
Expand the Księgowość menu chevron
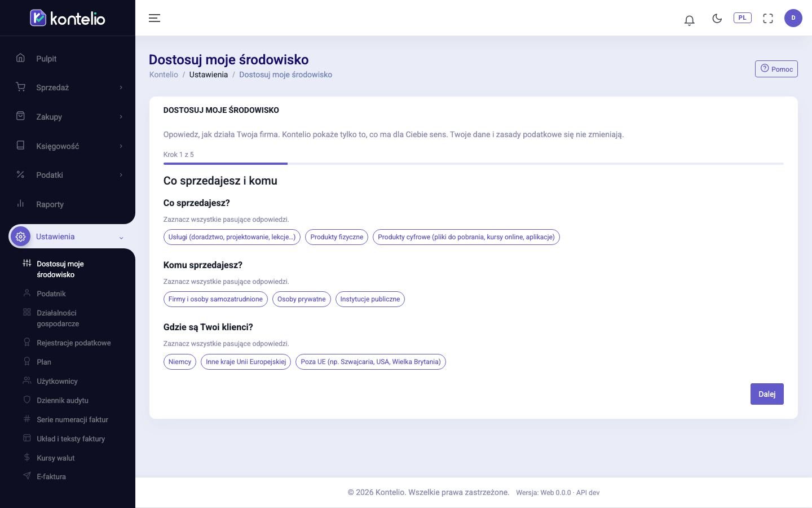click(121, 146)
